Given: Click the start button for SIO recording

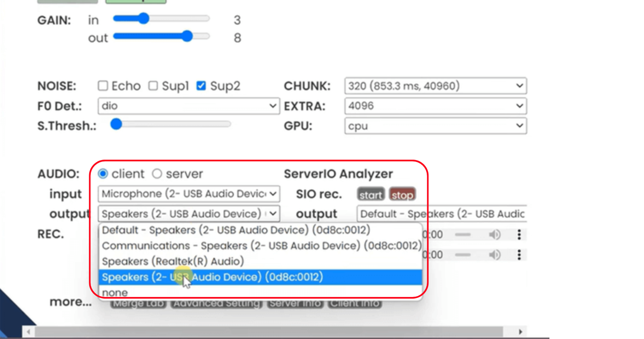Looking at the screenshot, I should point(370,195).
